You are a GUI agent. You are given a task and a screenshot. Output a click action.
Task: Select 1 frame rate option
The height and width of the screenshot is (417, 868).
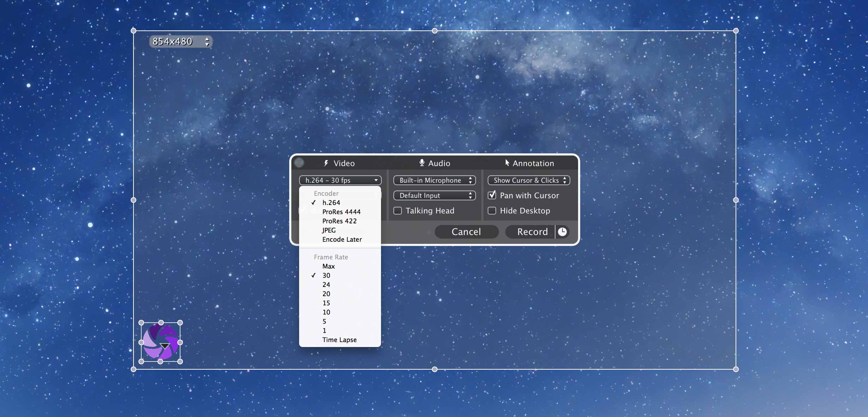click(340, 330)
